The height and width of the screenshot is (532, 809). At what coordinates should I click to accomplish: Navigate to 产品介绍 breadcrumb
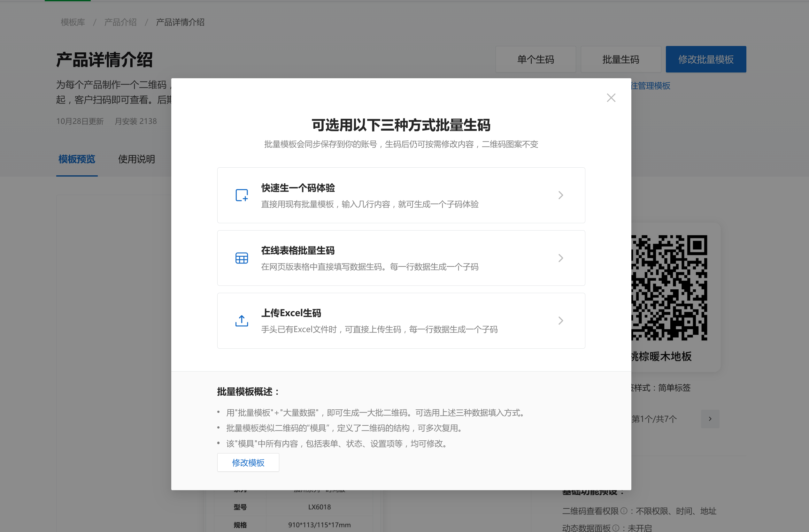pyautogui.click(x=120, y=22)
